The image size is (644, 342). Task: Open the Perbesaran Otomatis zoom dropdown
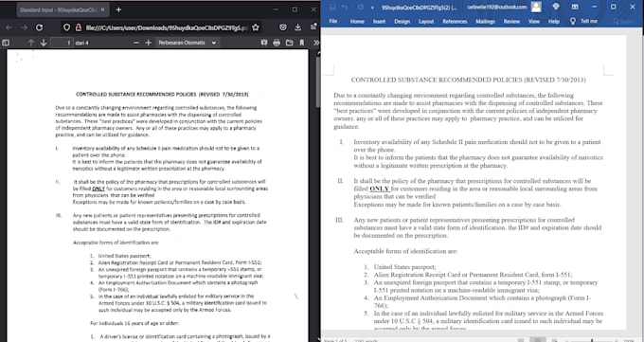click(x=188, y=43)
